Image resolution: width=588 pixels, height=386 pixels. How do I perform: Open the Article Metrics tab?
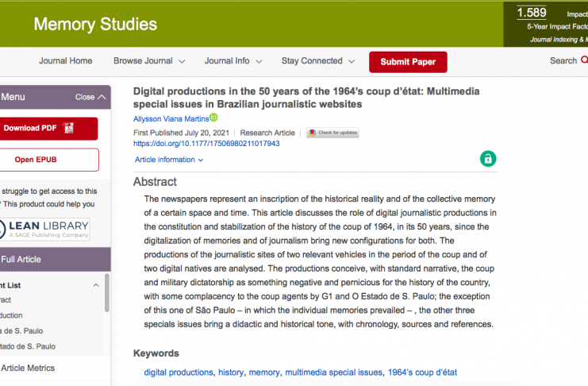pyautogui.click(x=28, y=368)
